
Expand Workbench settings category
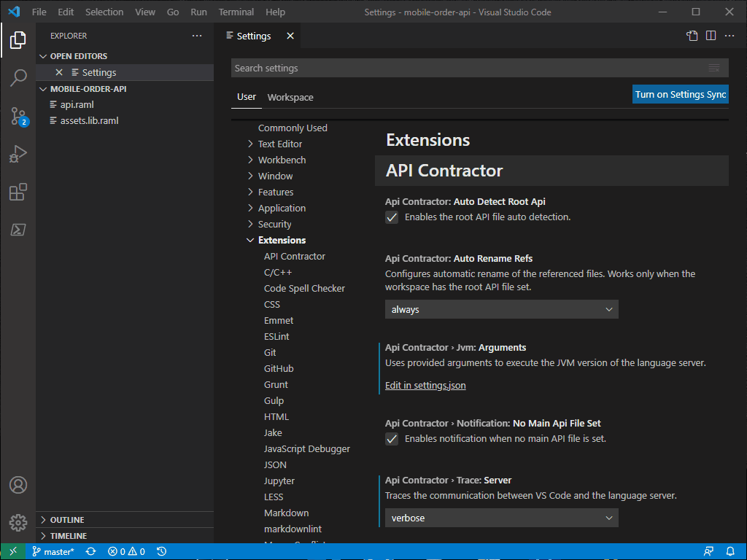click(250, 160)
